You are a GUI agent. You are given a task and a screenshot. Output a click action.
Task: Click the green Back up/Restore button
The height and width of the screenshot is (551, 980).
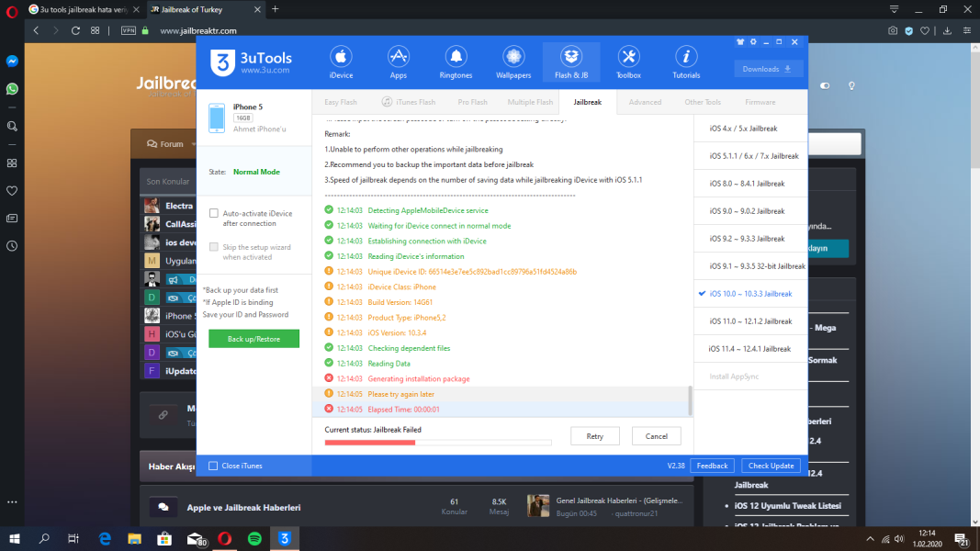[253, 339]
